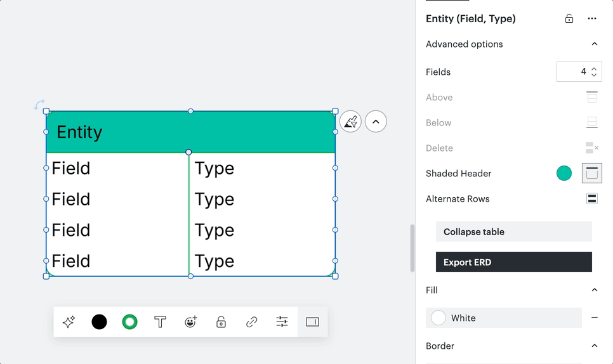The image size is (613, 364).
Task: Toggle the Shaded Header button
Action: coord(592,173)
